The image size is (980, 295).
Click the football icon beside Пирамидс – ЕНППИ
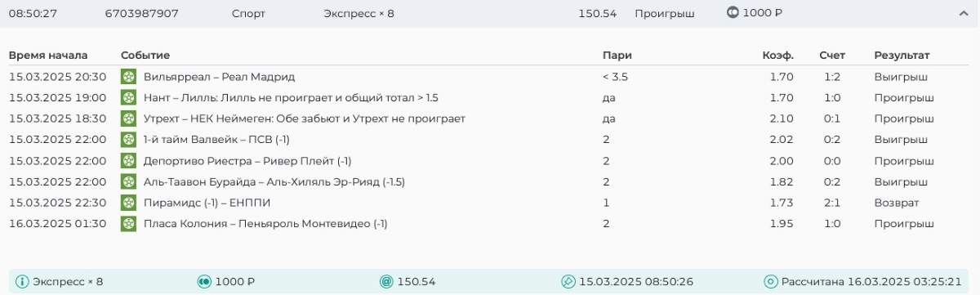point(128,203)
